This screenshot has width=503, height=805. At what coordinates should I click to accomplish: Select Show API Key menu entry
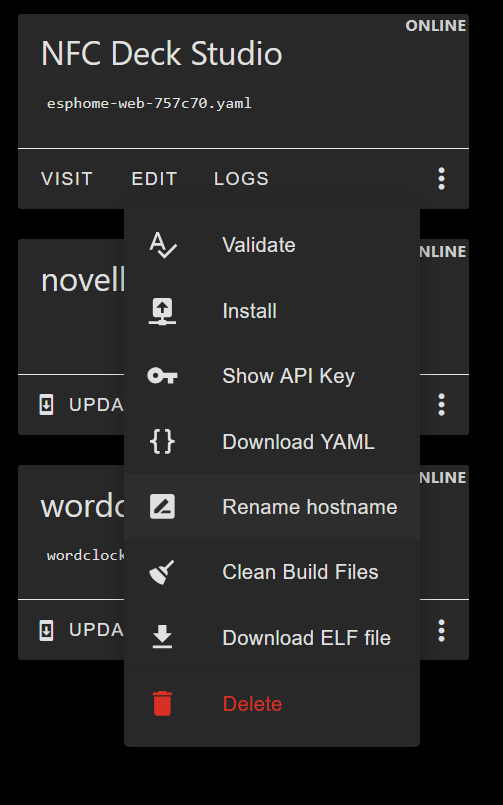(x=272, y=376)
